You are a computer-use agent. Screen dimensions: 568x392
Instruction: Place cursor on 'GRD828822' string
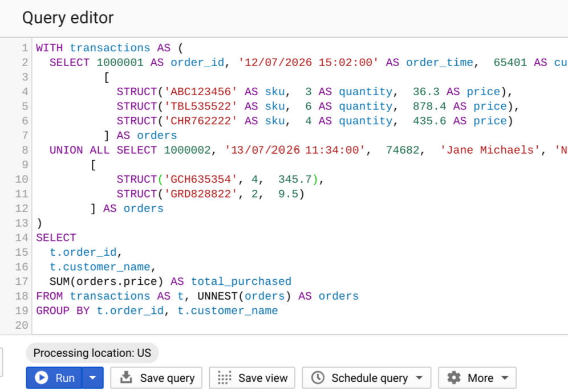click(200, 194)
